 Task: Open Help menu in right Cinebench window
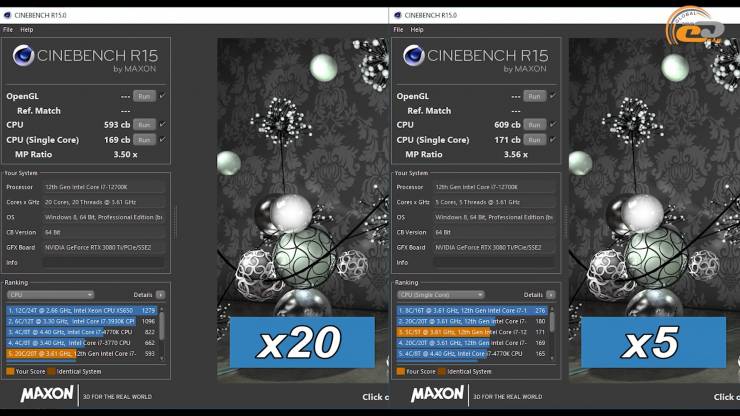pos(417,30)
